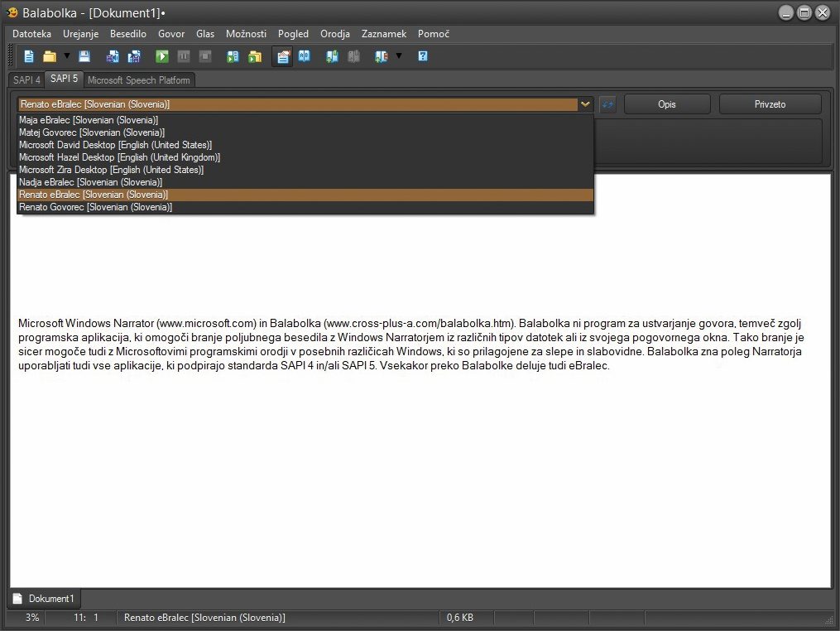Close the Balabolka window
This screenshot has height=631, width=840.
(x=823, y=13)
